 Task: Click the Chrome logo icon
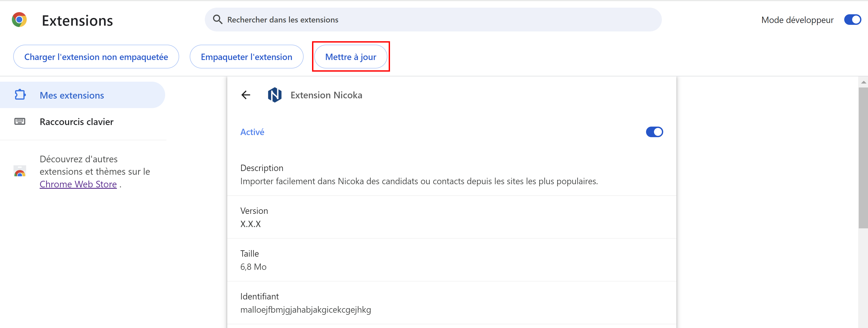19,20
